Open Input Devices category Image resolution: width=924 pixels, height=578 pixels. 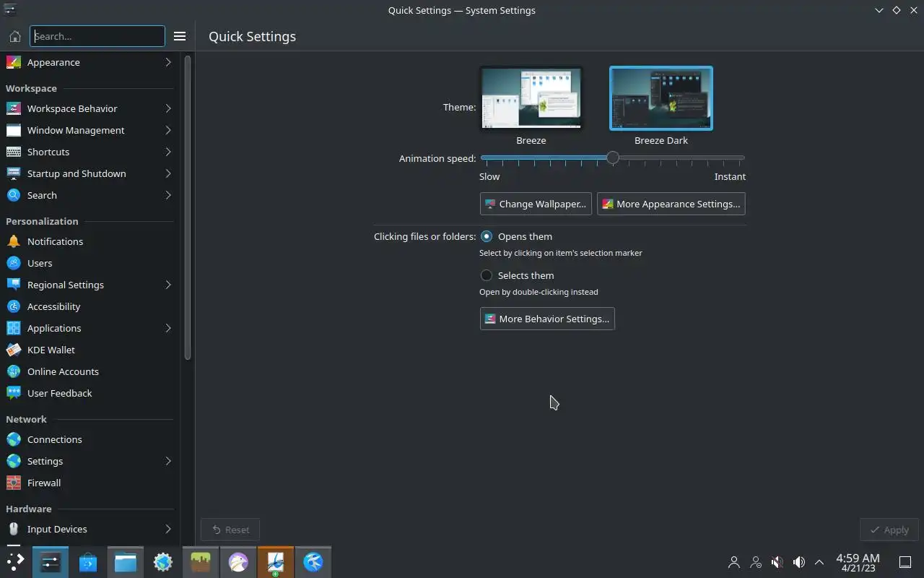[x=90, y=529]
